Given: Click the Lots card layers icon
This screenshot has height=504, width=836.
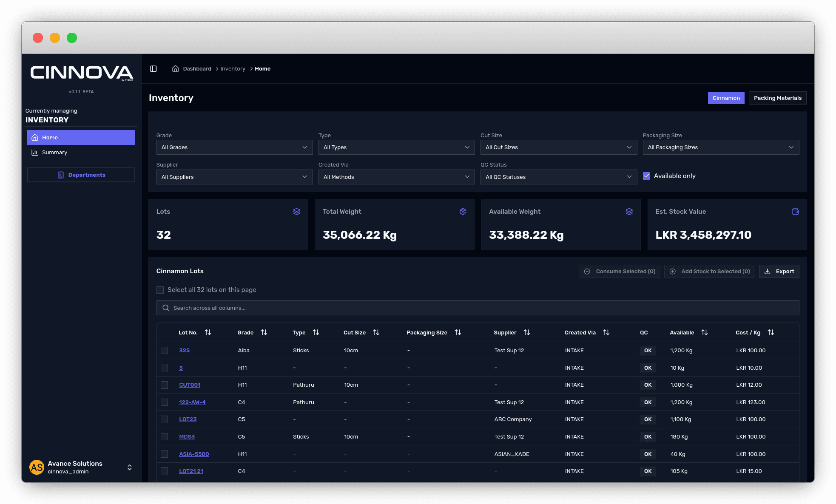Looking at the screenshot, I should pyautogui.click(x=297, y=212).
